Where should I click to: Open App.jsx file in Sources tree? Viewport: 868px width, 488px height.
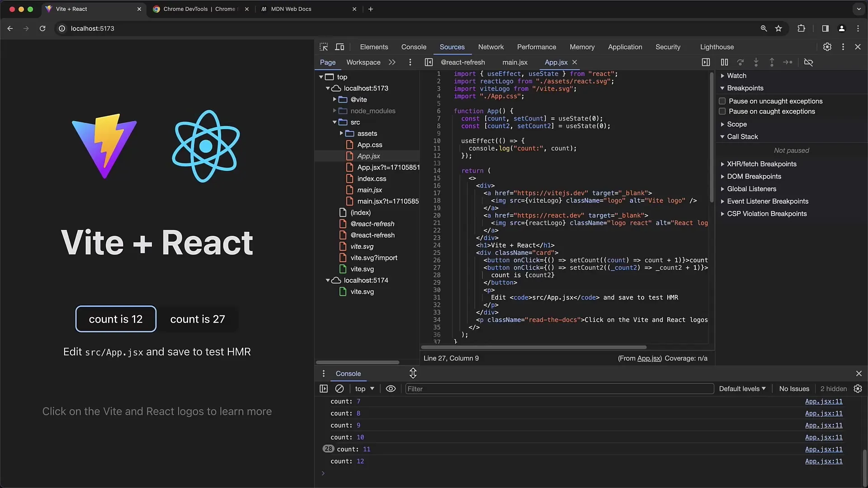pos(368,155)
